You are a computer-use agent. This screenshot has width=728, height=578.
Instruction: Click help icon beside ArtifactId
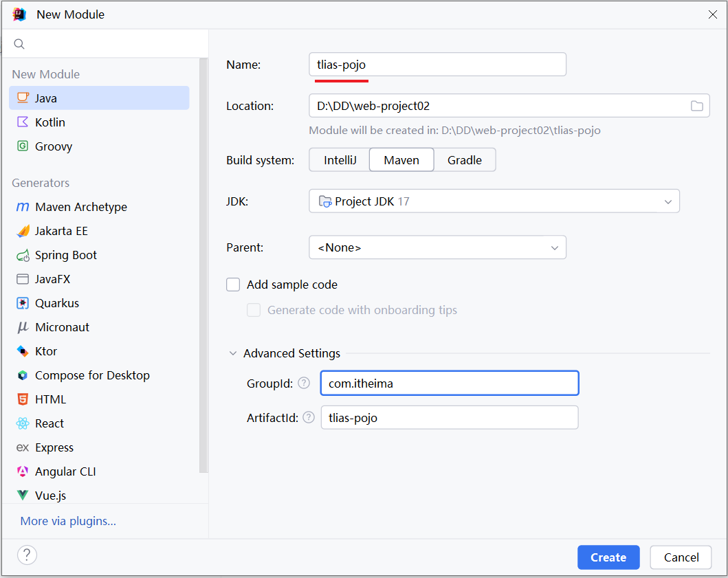point(309,417)
